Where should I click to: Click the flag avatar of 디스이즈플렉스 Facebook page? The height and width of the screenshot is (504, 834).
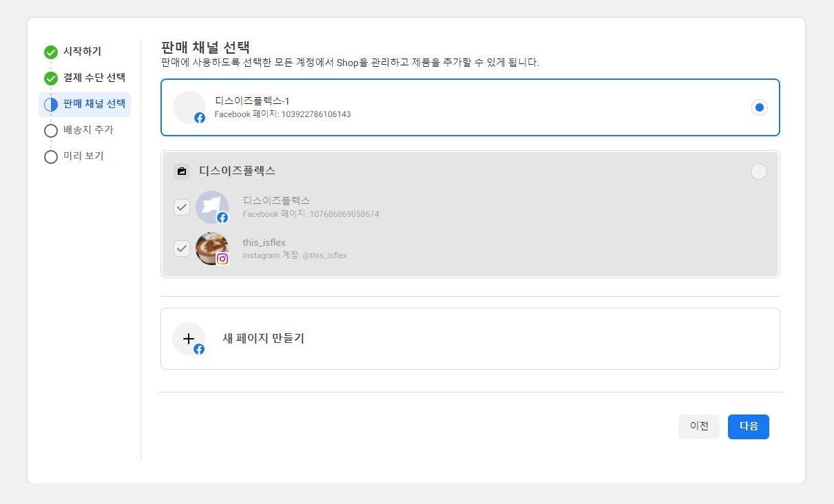212,207
